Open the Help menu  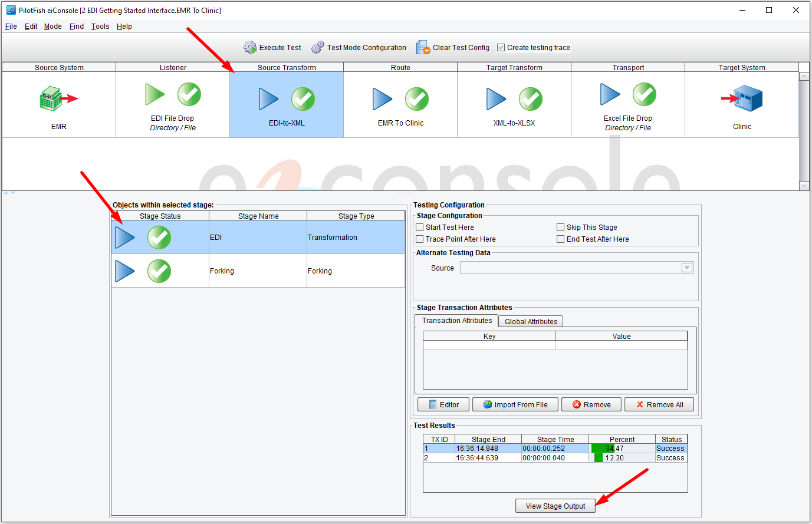[x=124, y=27]
